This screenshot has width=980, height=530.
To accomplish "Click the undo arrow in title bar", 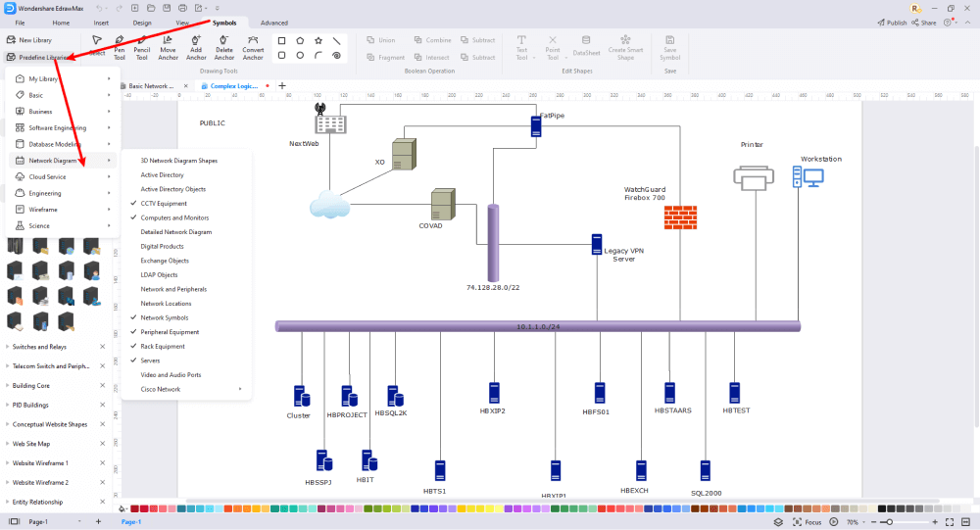I will pos(99,8).
